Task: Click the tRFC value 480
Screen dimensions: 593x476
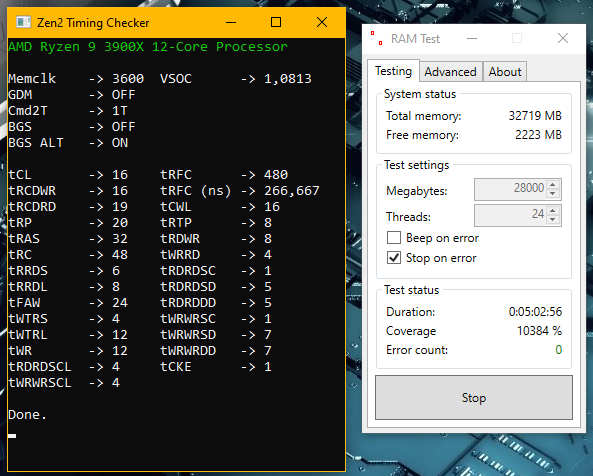Action: (x=276, y=175)
